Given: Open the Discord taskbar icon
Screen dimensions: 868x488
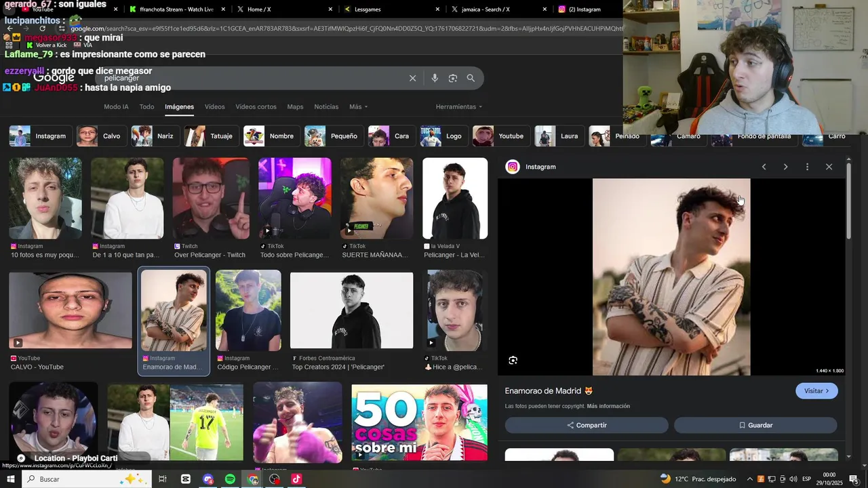Looking at the screenshot, I should pyautogui.click(x=208, y=479).
